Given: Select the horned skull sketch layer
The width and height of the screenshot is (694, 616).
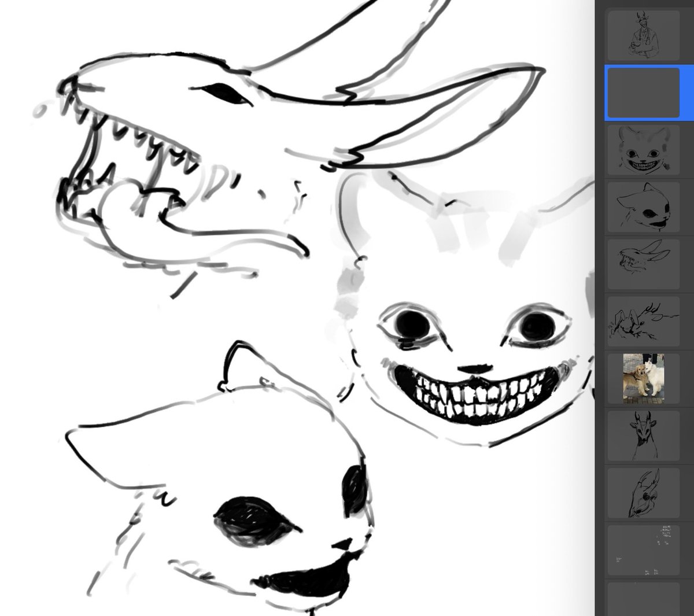Looking at the screenshot, I should pyautogui.click(x=643, y=493).
